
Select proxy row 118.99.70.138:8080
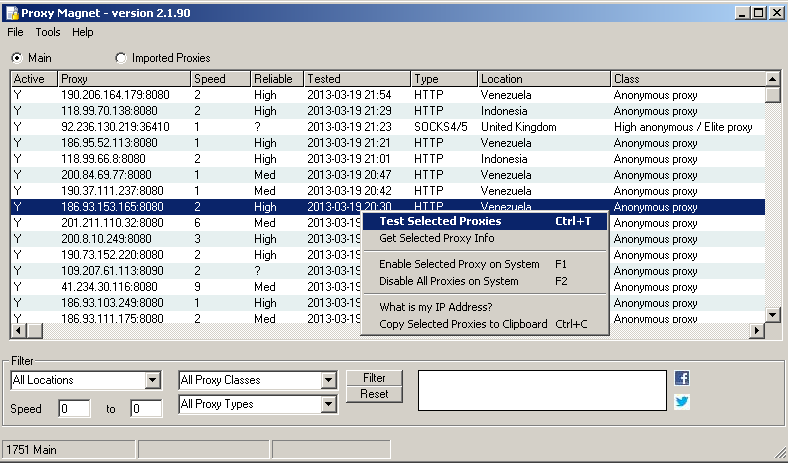tap(388, 111)
